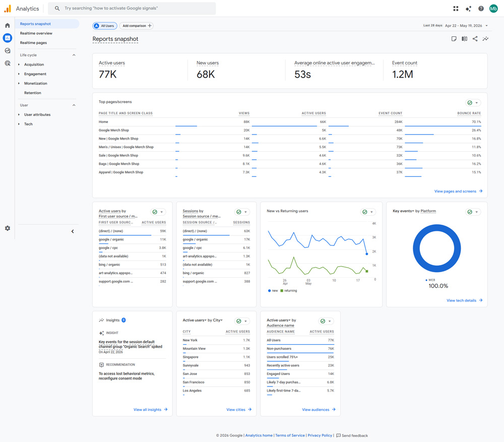Click the search magnifier icon

[57, 9]
